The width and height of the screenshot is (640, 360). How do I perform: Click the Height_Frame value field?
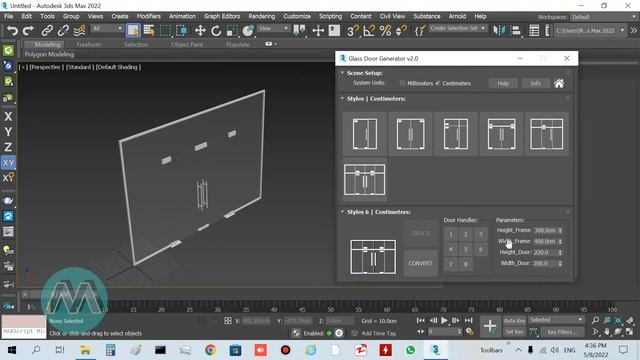coord(545,230)
